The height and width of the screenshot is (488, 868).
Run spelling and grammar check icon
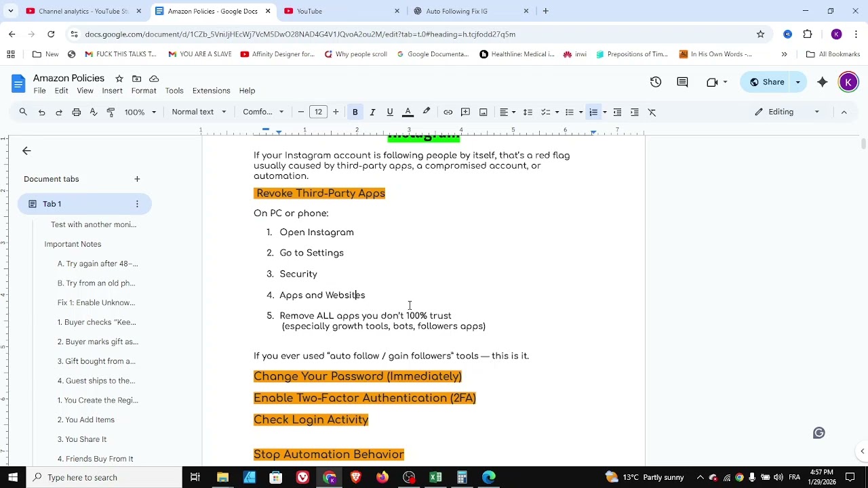click(x=94, y=112)
